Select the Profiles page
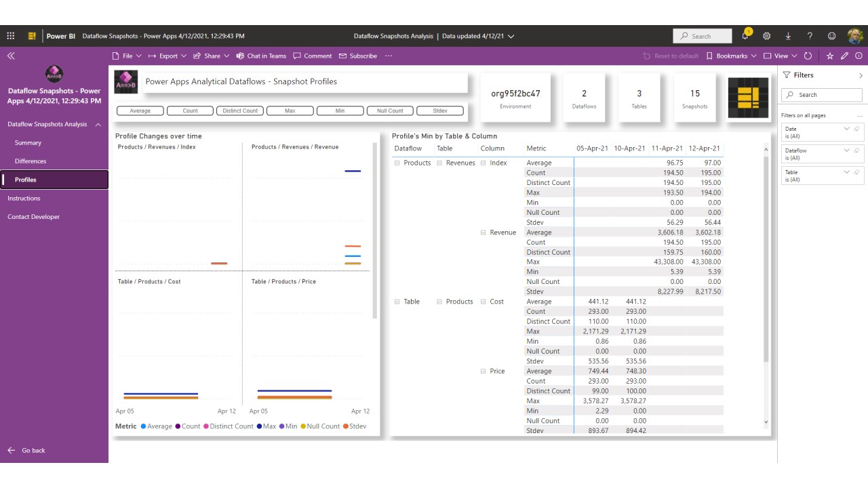Screen dimensions: 868x488 [54, 180]
